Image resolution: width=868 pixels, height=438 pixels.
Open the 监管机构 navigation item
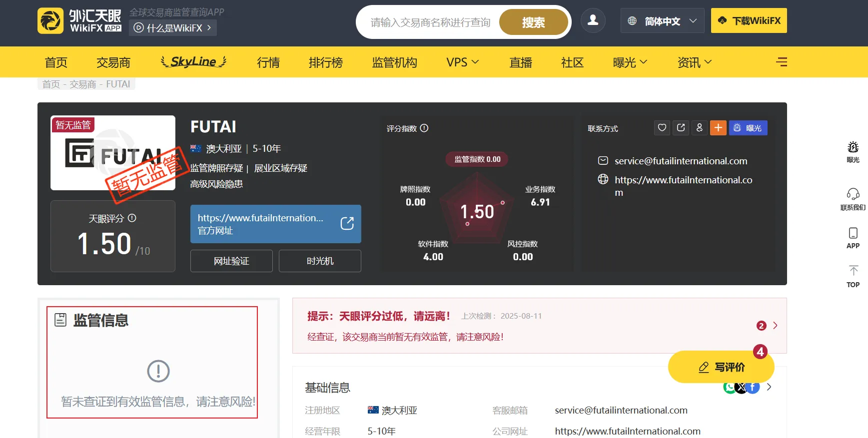[395, 62]
